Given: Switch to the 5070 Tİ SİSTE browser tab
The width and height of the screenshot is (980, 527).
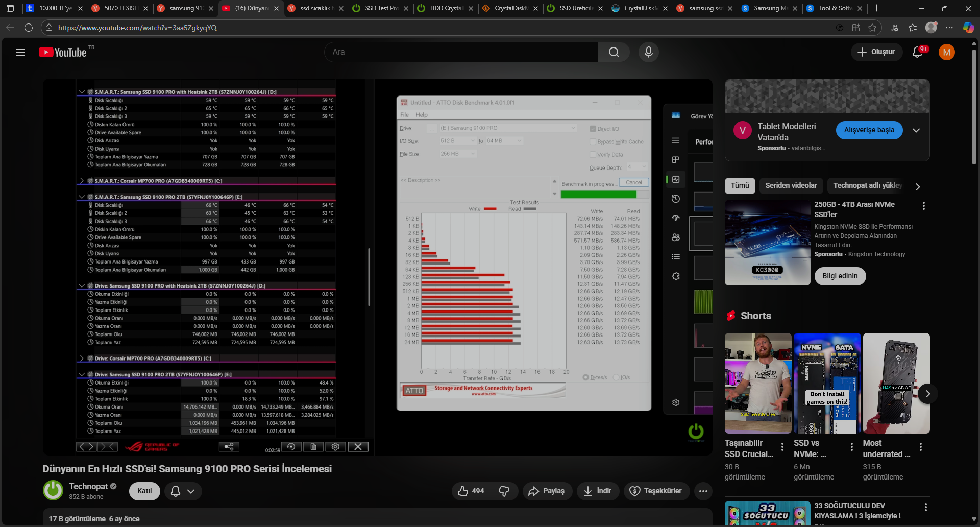Looking at the screenshot, I should (120, 8).
